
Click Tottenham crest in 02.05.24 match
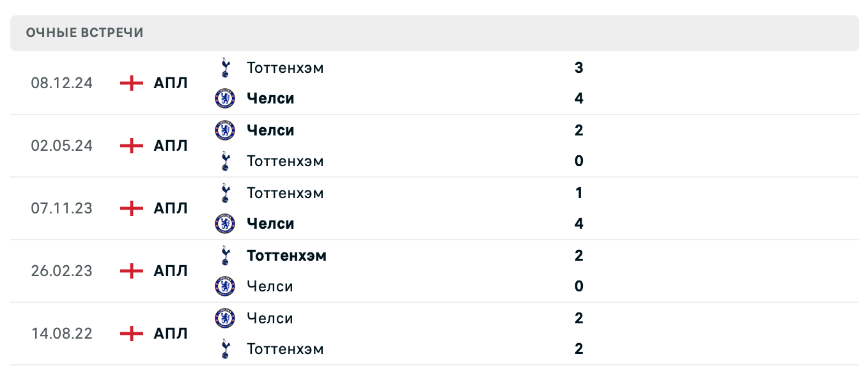[x=224, y=161]
